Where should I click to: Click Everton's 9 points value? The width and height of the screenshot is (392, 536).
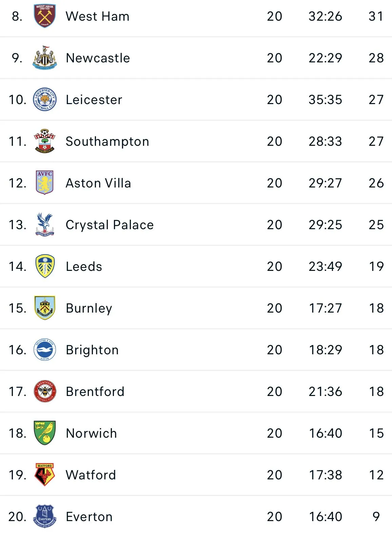coord(376,517)
